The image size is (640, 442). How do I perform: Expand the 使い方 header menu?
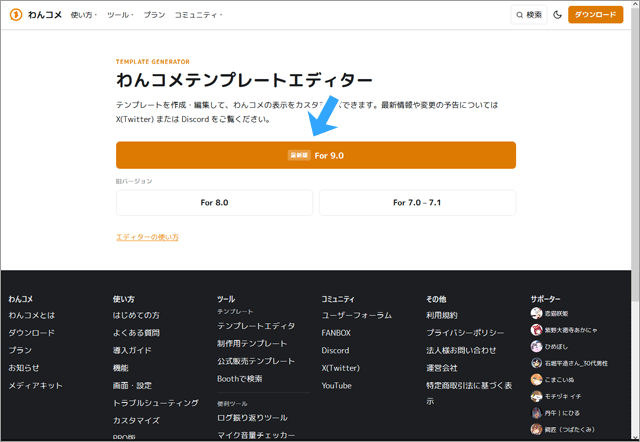point(84,15)
